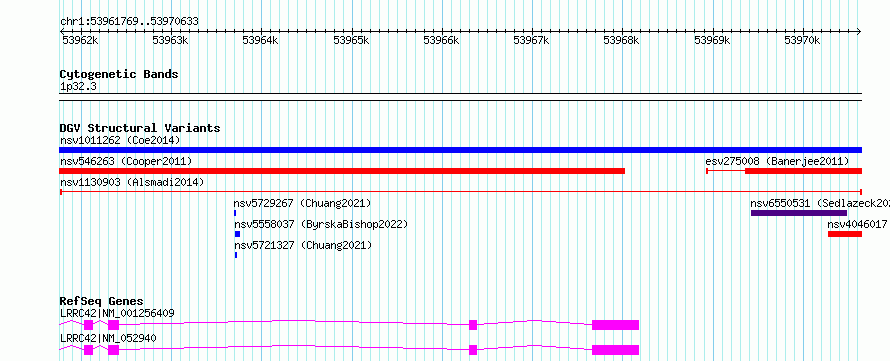The height and width of the screenshot is (361, 890).
Task: Click the small middle exon of NM_001256409
Action: click(473, 325)
